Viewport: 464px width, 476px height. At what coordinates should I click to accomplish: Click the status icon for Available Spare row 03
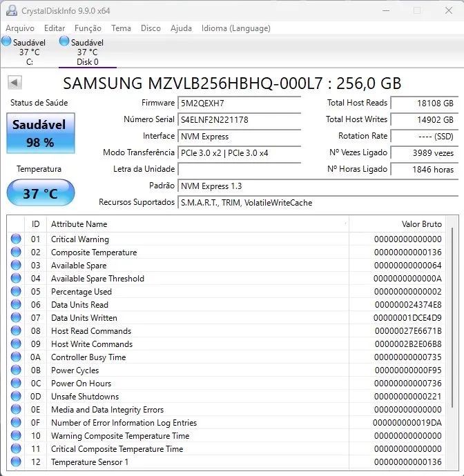pyautogui.click(x=16, y=265)
